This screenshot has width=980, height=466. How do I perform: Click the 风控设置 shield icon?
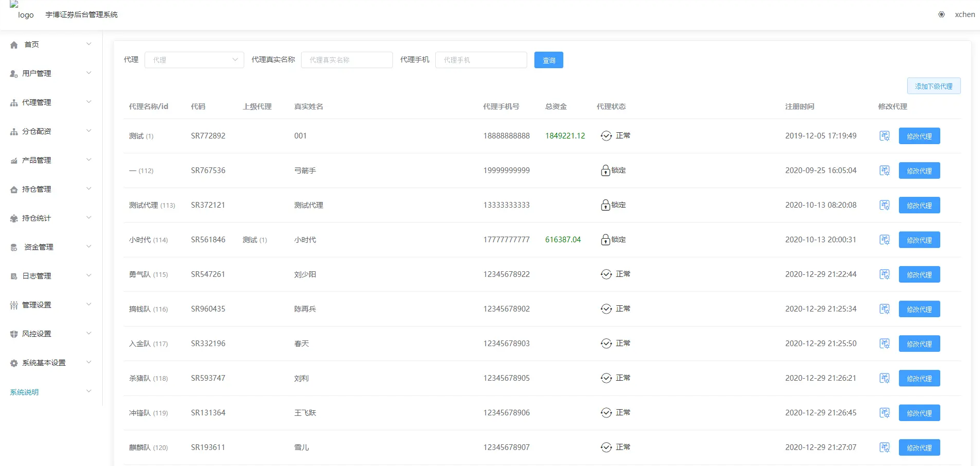click(14, 334)
